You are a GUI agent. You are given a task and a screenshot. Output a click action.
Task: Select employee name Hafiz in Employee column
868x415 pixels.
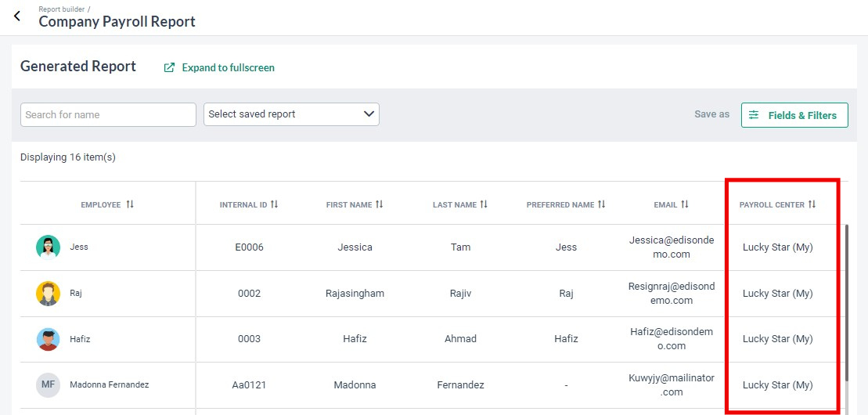(x=80, y=339)
